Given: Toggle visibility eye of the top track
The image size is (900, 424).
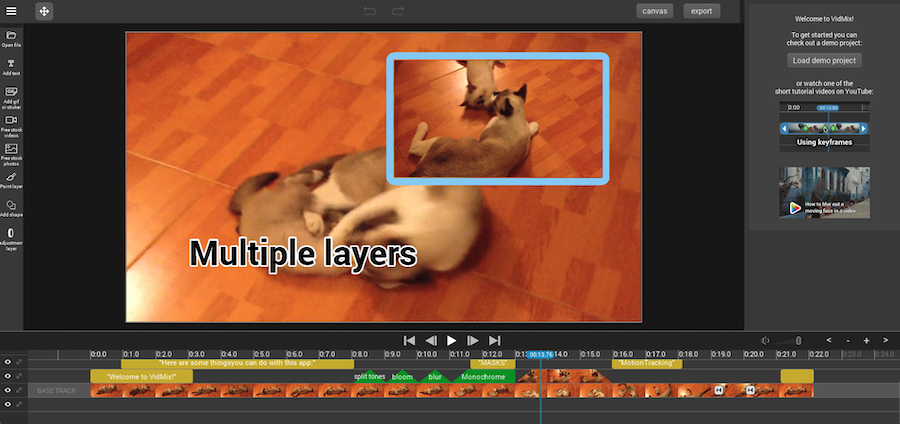Looking at the screenshot, I should (8, 362).
